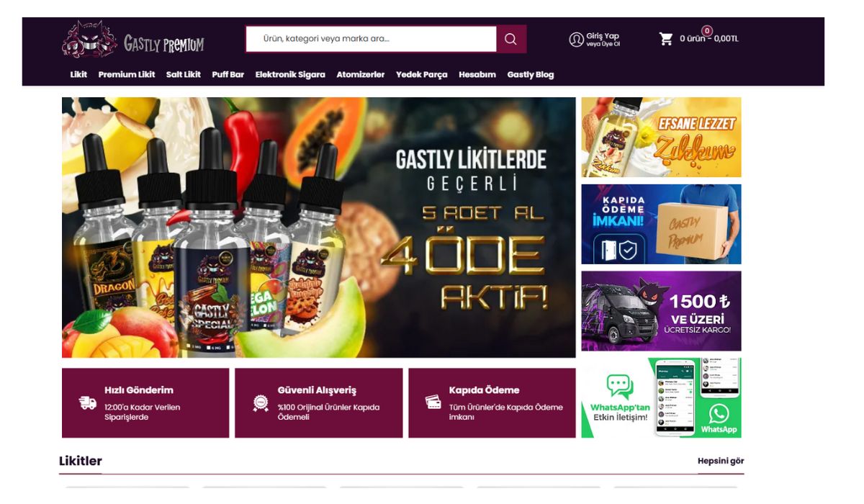Go to Elektronik Sigara category
This screenshot has height=504, width=864.
(x=290, y=75)
